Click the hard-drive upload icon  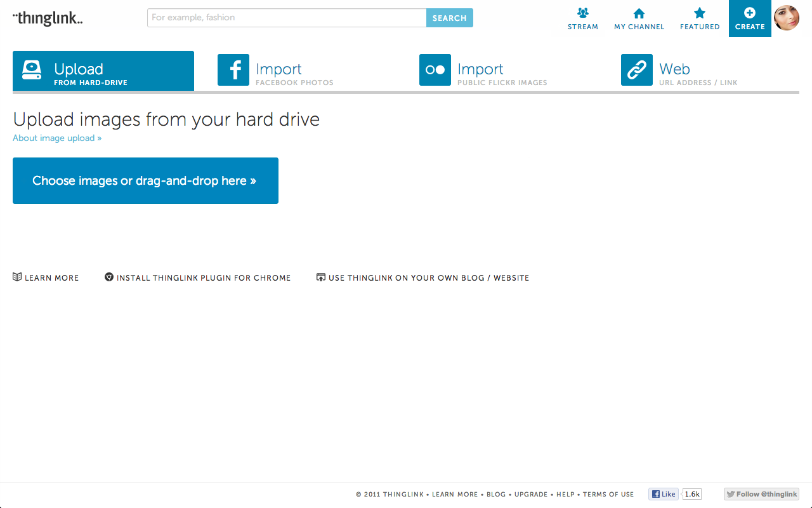[32, 70]
